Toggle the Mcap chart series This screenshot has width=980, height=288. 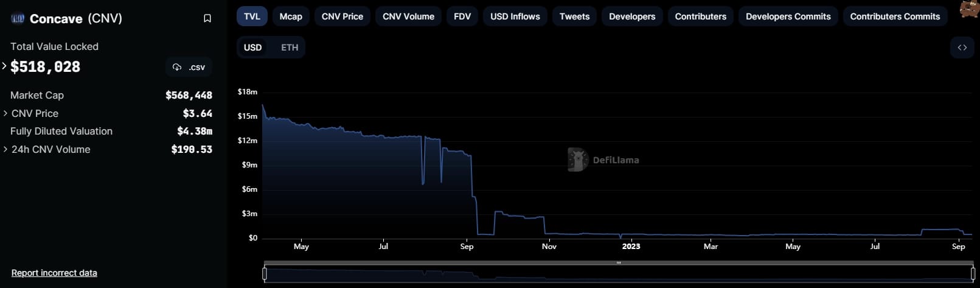[x=291, y=16]
